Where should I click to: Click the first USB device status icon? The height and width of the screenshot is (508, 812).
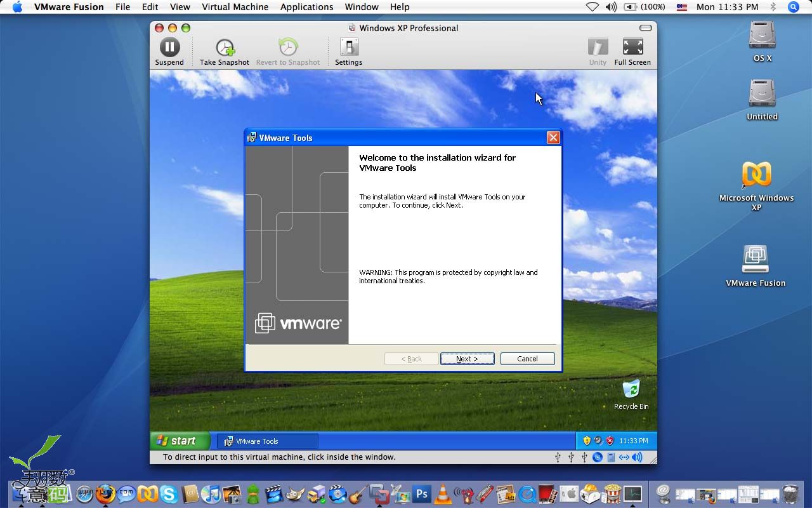click(x=558, y=457)
